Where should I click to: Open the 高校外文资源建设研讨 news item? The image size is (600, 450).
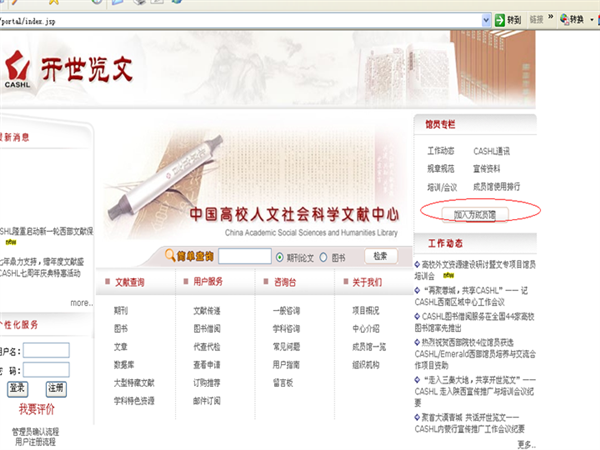tap(475, 270)
